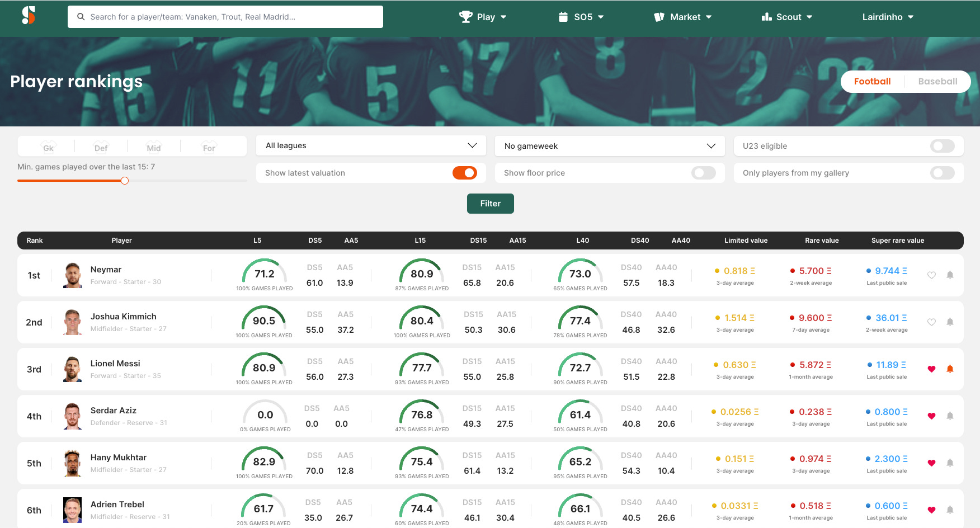Image resolution: width=980 pixels, height=528 pixels.
Task: Click the green Filter button
Action: coord(490,204)
